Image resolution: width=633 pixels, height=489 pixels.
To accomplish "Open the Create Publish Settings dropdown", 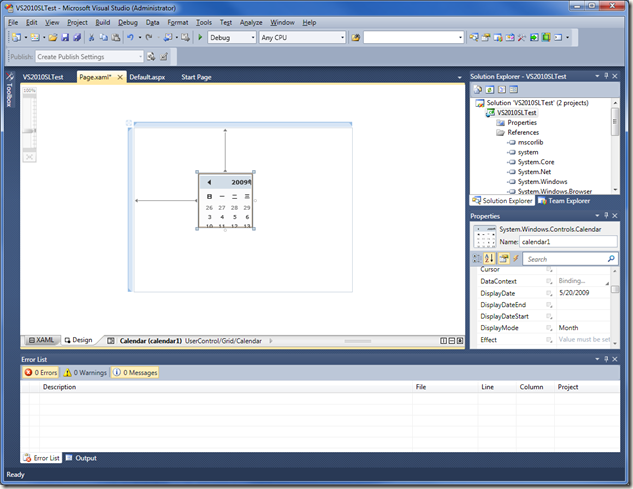I will [140, 57].
